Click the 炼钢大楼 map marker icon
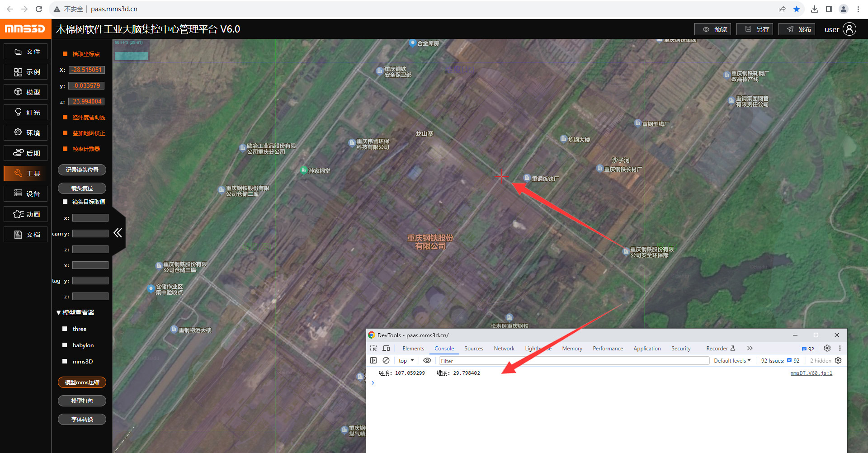The width and height of the screenshot is (868, 453). [x=564, y=139]
